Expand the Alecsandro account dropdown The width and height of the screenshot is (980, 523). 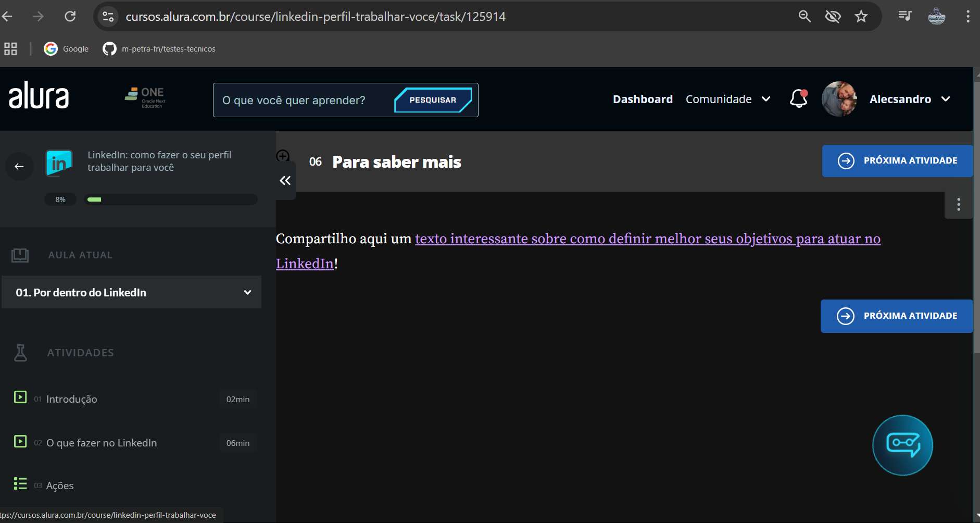tap(910, 99)
